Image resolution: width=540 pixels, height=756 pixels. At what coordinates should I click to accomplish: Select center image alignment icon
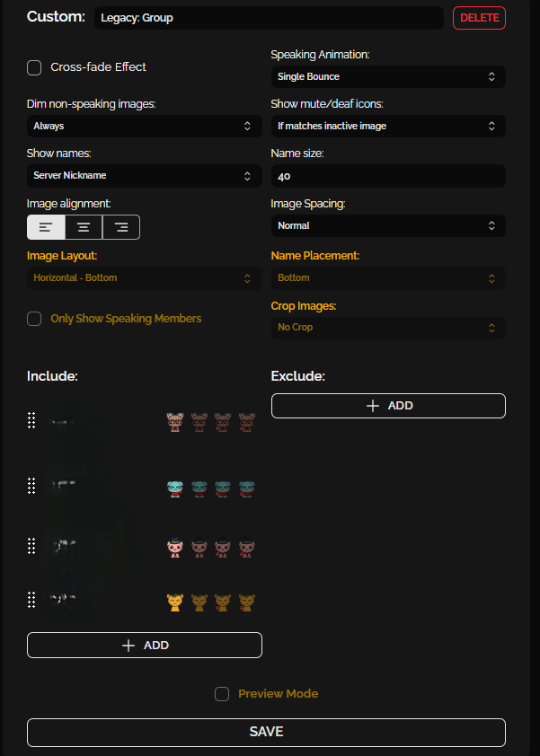point(84,227)
